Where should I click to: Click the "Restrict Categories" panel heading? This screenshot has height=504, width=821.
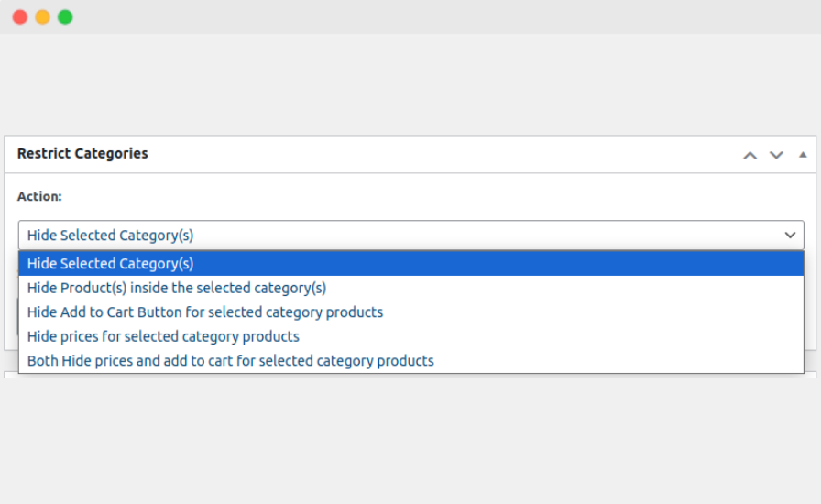[x=82, y=154]
